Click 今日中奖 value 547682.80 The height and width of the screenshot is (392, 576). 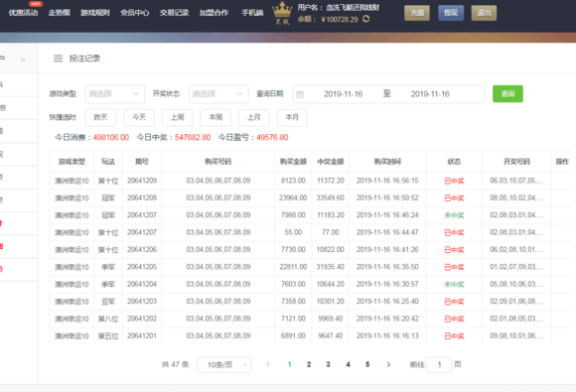[x=193, y=138]
